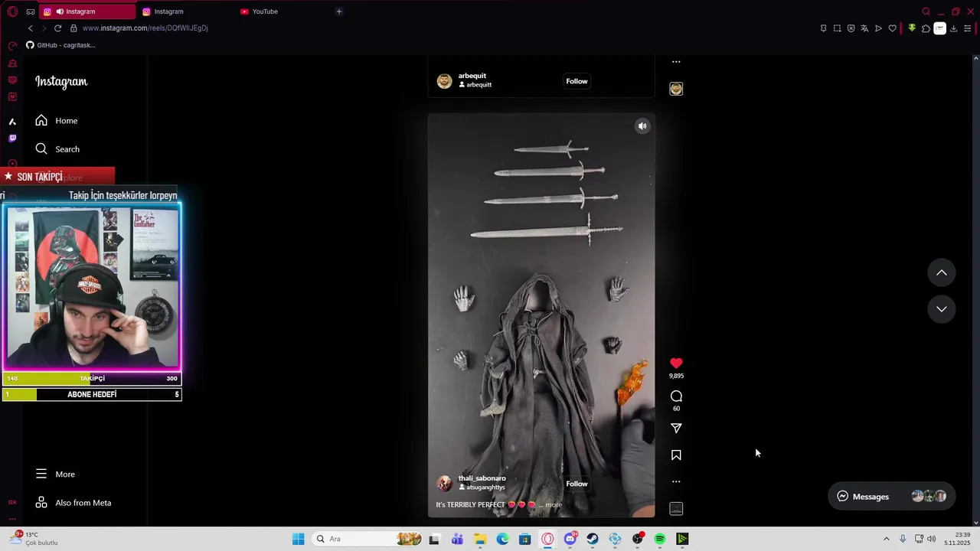Open Discord from the taskbar
980x551 pixels.
tap(570, 539)
